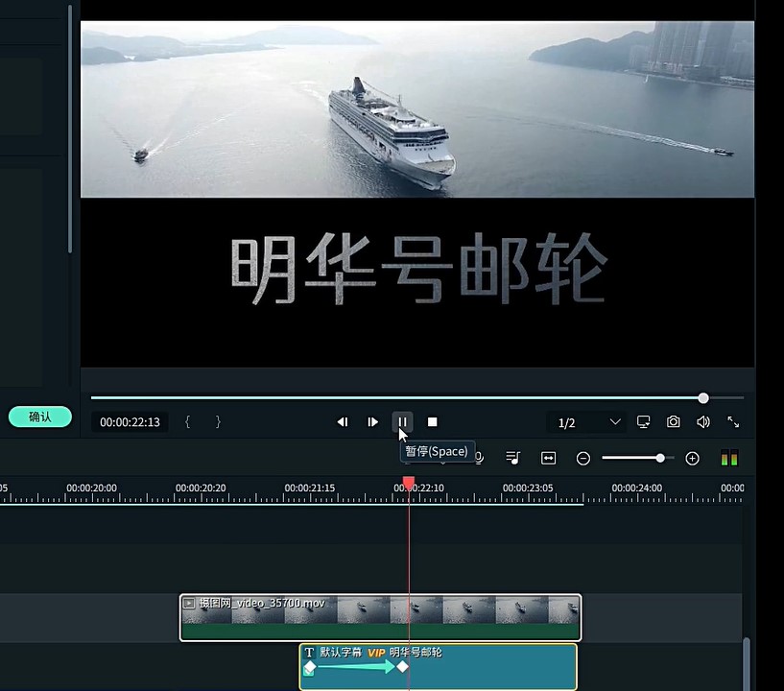784x691 pixels.
Task: Select the audio adjustment music-note icon
Action: pos(513,458)
